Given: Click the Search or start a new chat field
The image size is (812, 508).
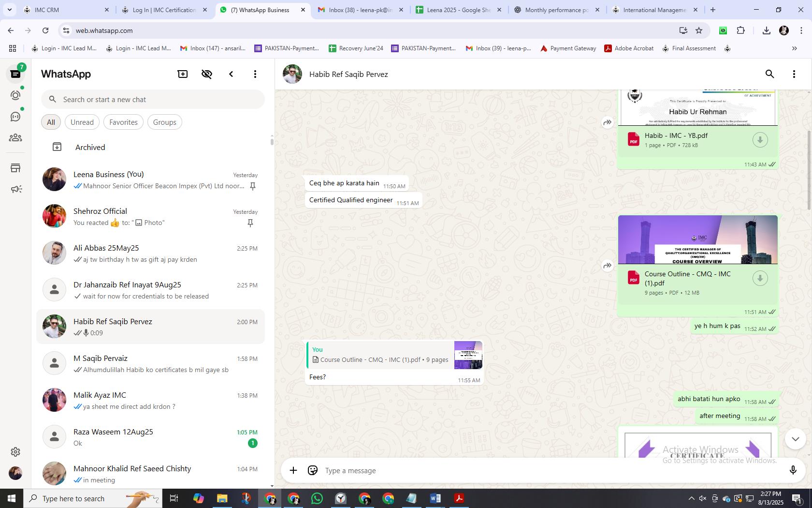Looking at the screenshot, I should tap(153, 99).
